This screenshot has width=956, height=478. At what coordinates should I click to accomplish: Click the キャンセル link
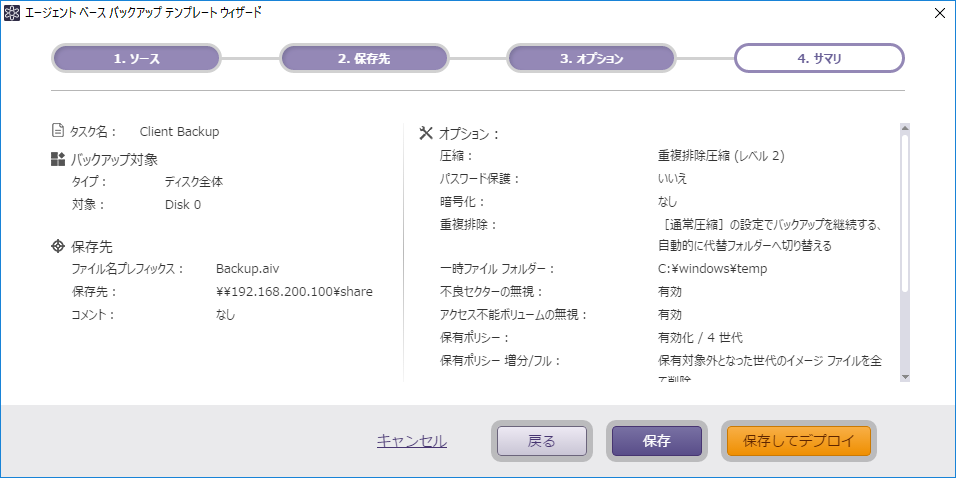click(411, 441)
